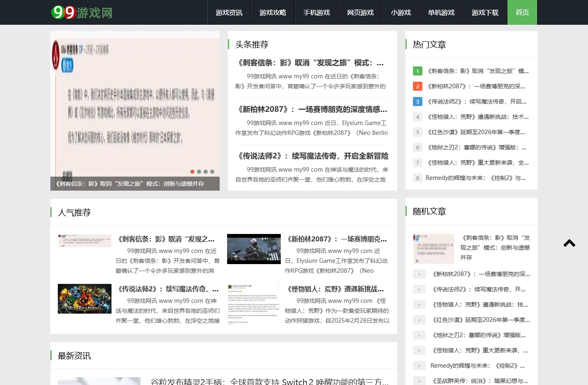Click rank 1 badge in 热门文章
The height and width of the screenshot is (385, 588).
pos(417,71)
